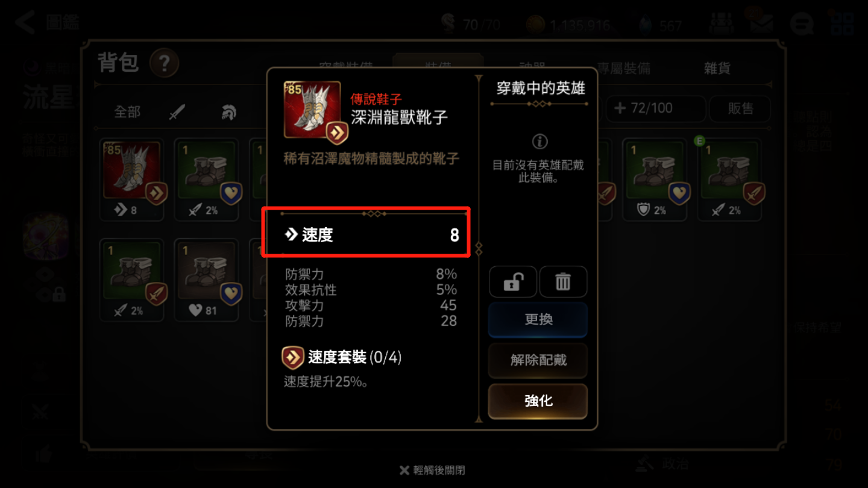
Task: Tap the 解除配戴 unequip button
Action: 538,360
